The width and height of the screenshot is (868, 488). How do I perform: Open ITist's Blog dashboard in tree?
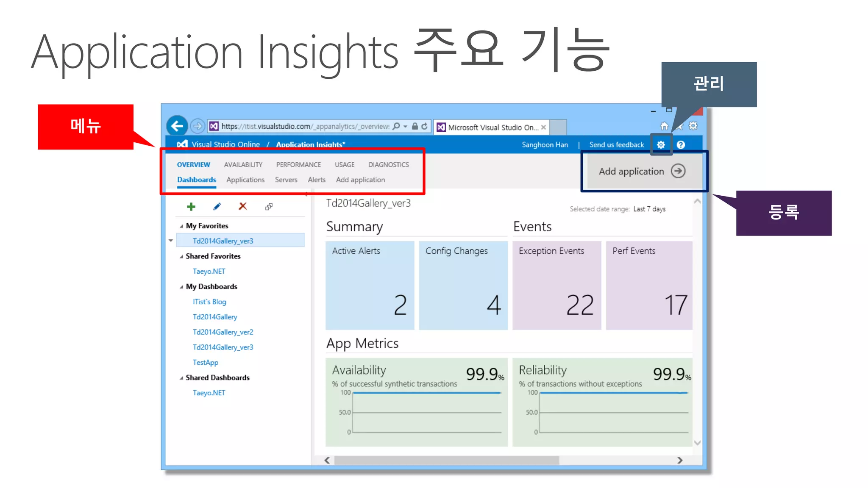[x=209, y=302]
